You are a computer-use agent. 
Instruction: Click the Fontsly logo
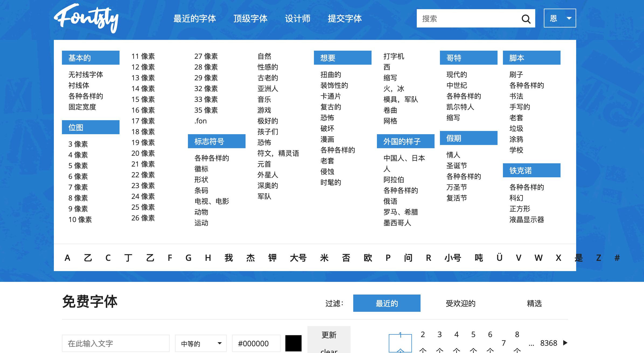pos(86,18)
